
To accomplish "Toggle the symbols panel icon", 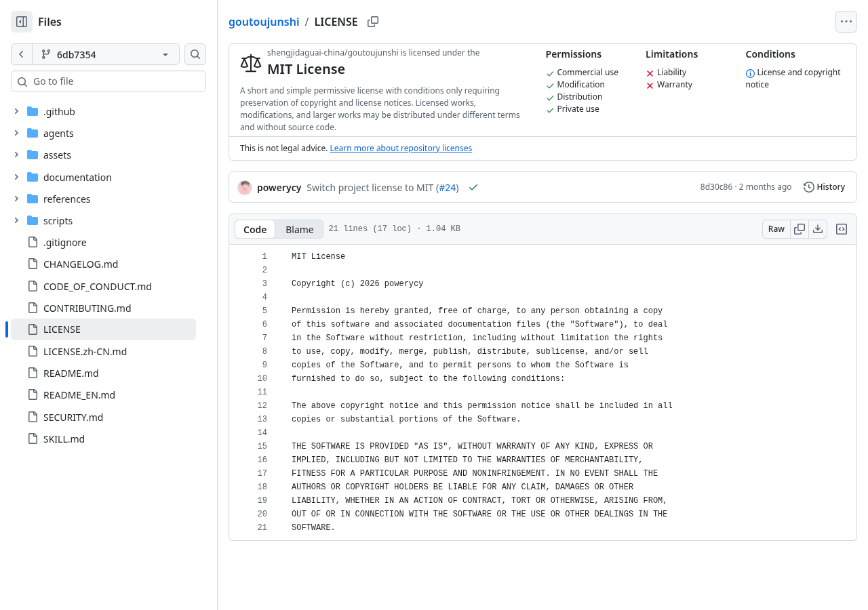I will tap(842, 229).
